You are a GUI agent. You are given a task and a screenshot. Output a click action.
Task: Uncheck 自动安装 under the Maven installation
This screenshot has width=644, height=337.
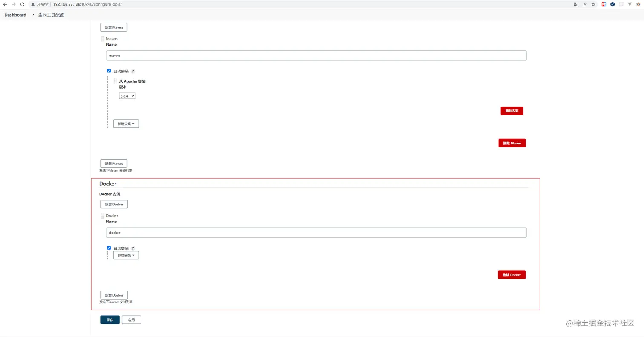pos(109,71)
